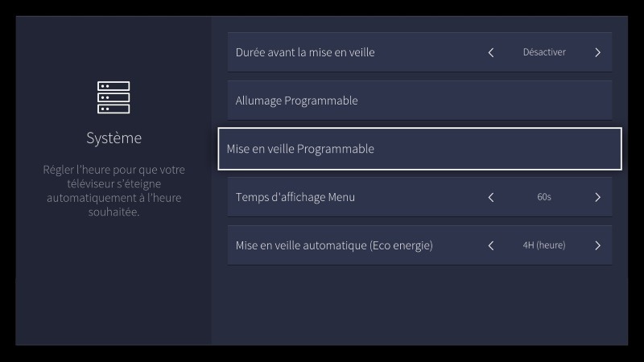Screen dimensions: 644x362
Task: Click the 60s display time value
Action: click(x=544, y=197)
